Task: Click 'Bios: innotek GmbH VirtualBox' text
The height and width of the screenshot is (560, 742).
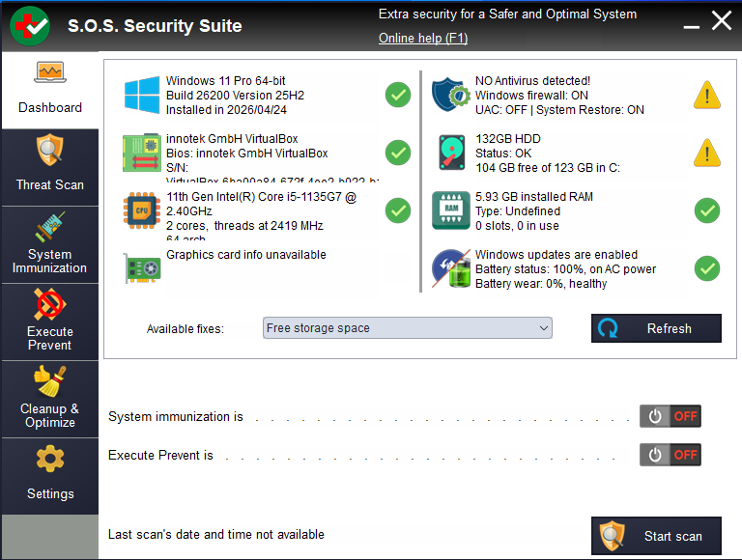Action: (246, 154)
